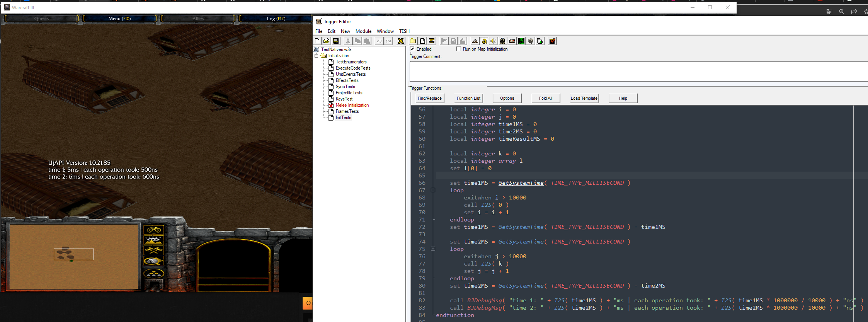The height and width of the screenshot is (322, 868).
Task: Open the Module menu
Action: [363, 31]
